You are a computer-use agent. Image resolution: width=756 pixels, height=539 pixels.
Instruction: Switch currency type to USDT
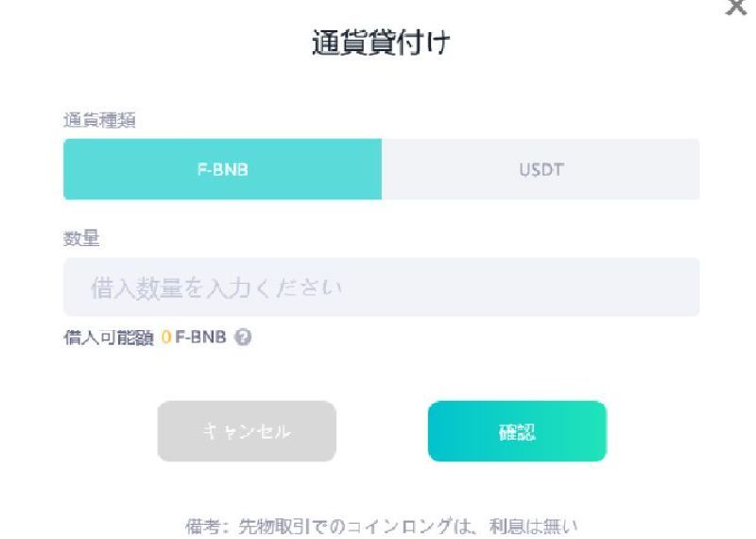[x=541, y=169]
